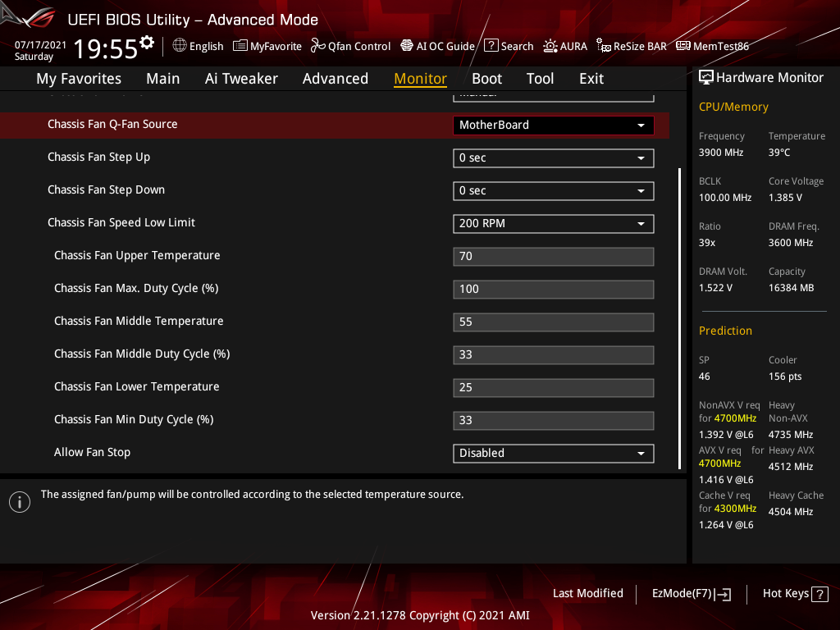Click the 1.385 V core voltage value

pyautogui.click(x=785, y=198)
